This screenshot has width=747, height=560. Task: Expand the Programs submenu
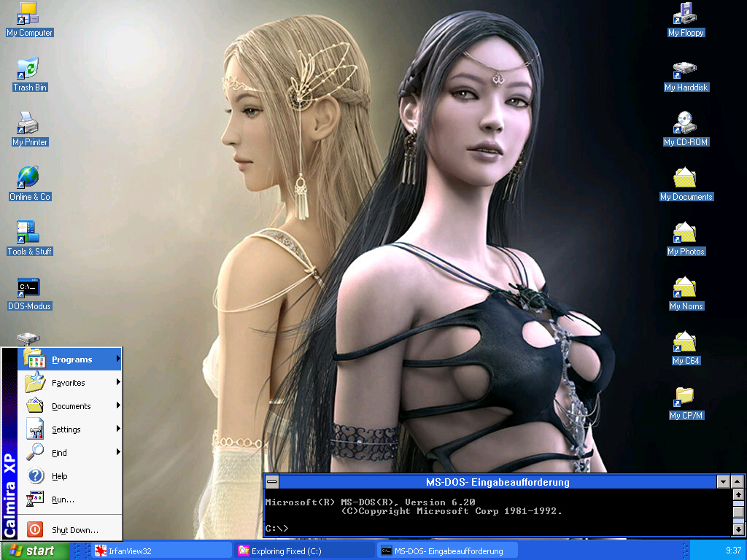71,359
